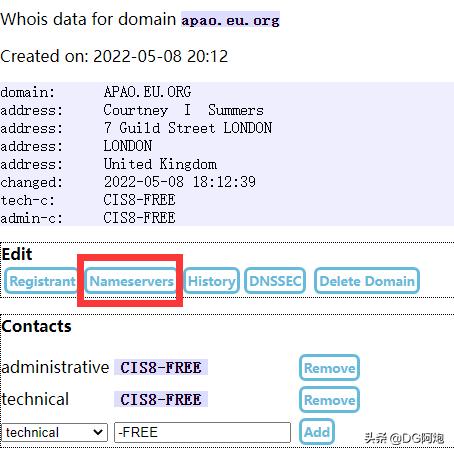Screen dimensions: 454x454
Task: View domain History
Action: point(212,281)
